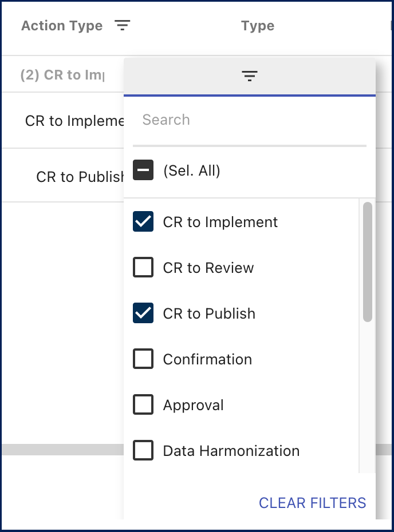Click the grid horizontal scrollbar
The width and height of the screenshot is (394, 532).
click(x=62, y=449)
